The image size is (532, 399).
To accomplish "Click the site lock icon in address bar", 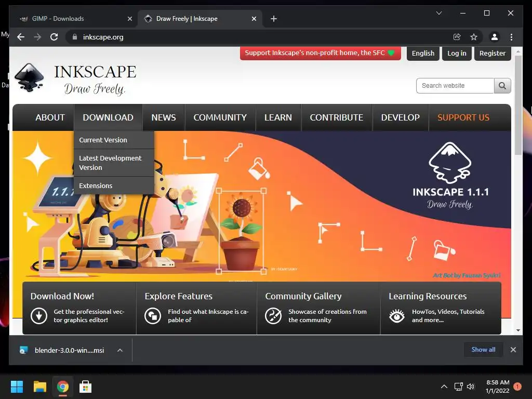I will click(75, 37).
